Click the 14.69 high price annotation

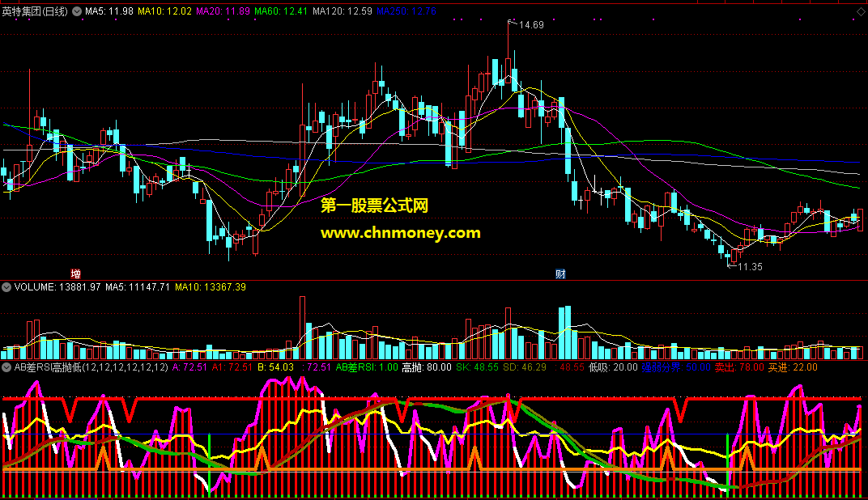click(531, 25)
